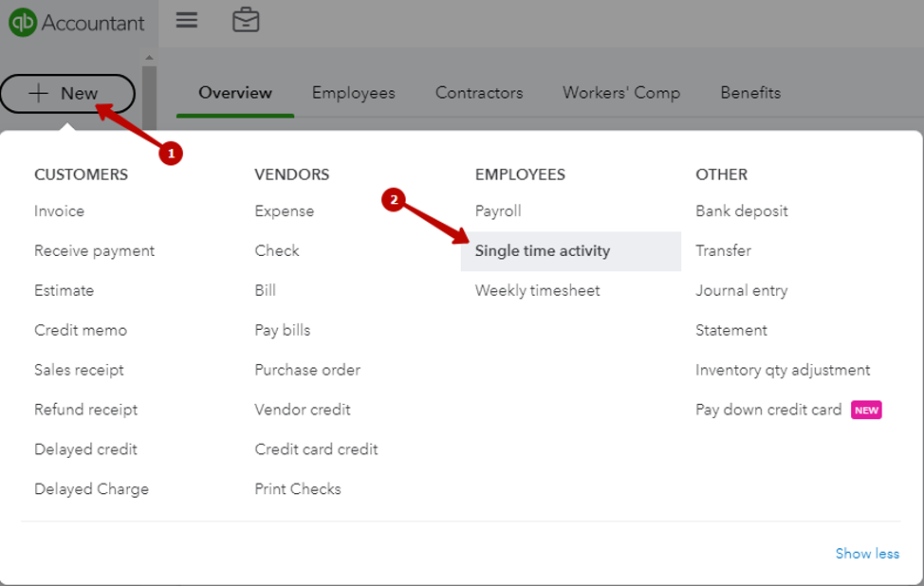This screenshot has height=586, width=924.
Task: Choose Pay down credit card
Action: click(x=768, y=410)
